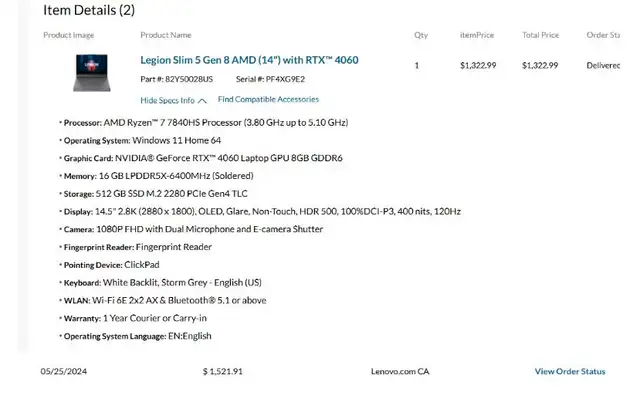Select the Product Name column header
This screenshot has height=395, width=640.
coord(166,35)
